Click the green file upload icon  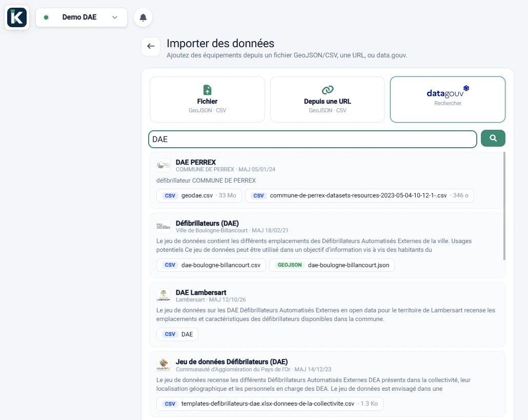(208, 90)
